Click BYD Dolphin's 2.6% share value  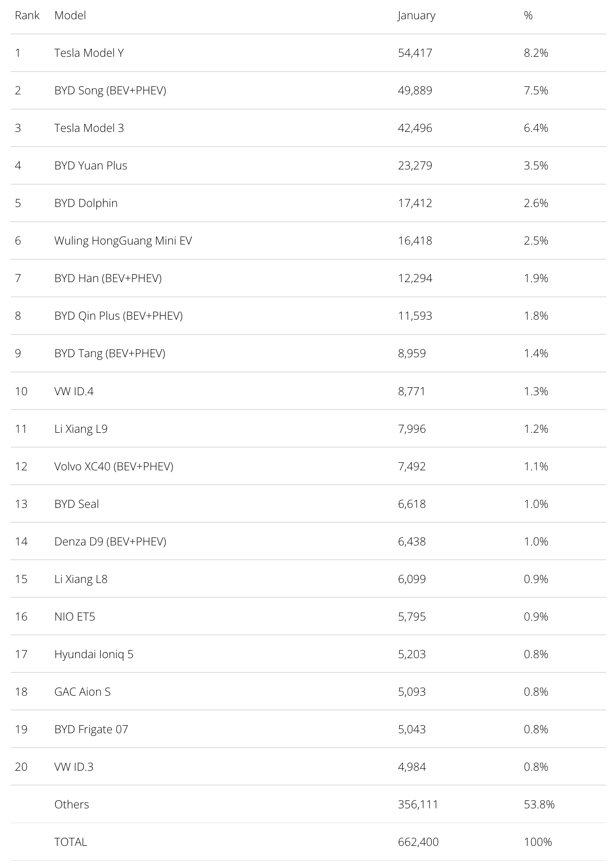pos(536,203)
